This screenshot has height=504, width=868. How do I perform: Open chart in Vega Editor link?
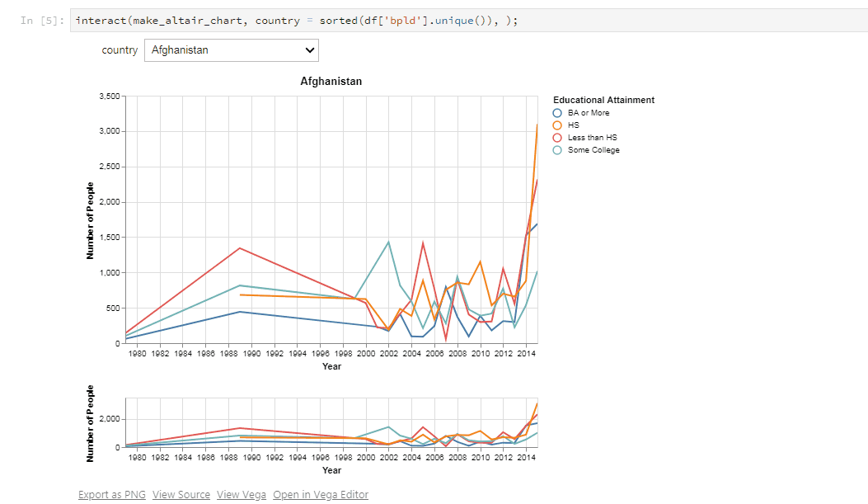click(x=321, y=495)
